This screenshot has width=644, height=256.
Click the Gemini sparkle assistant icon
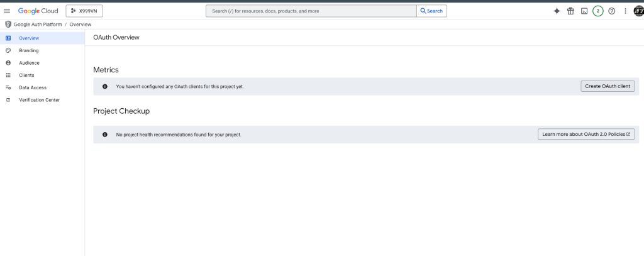point(557,11)
